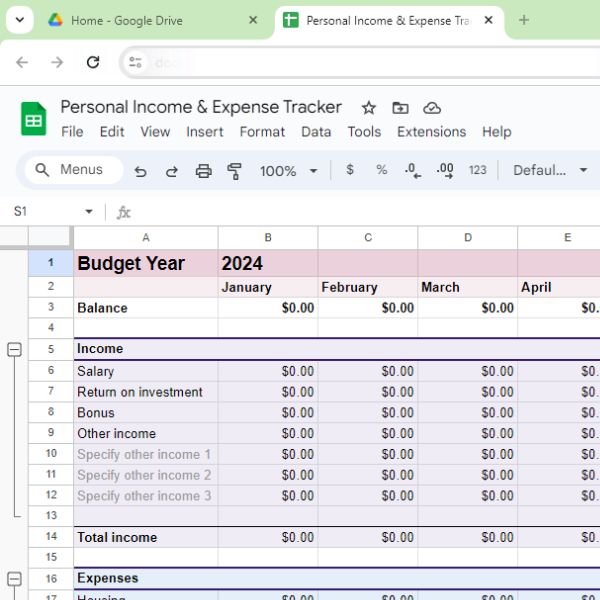Apply percent format to cells
The image size is (600, 600).
pos(381,170)
